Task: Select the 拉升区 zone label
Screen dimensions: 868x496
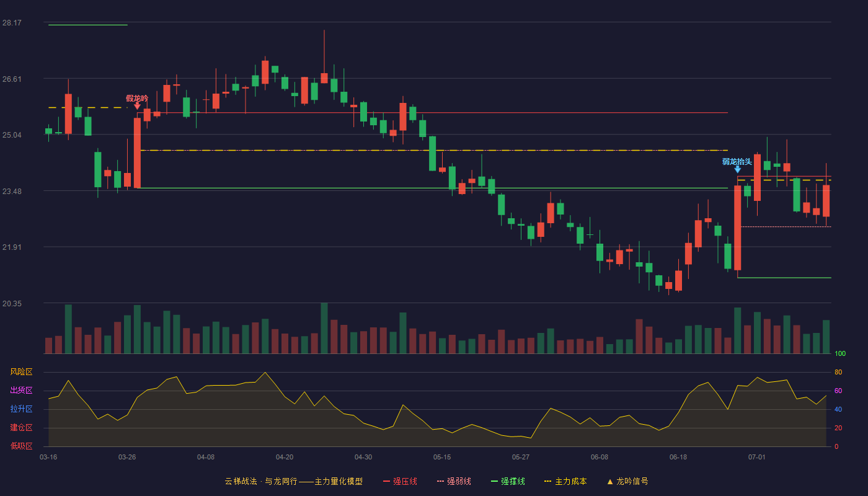Action: (x=21, y=409)
